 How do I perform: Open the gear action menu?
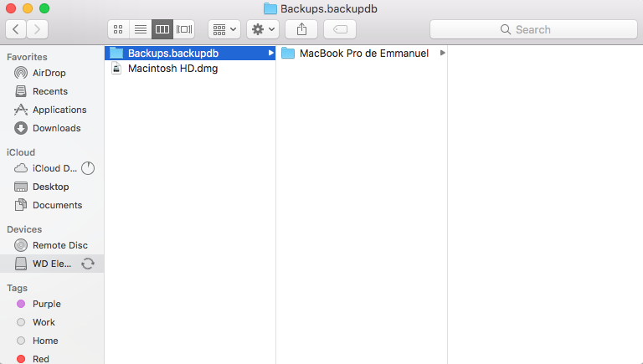pyautogui.click(x=263, y=29)
